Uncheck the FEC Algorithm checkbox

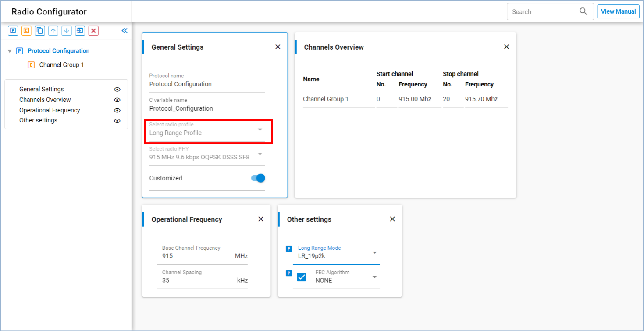point(302,277)
